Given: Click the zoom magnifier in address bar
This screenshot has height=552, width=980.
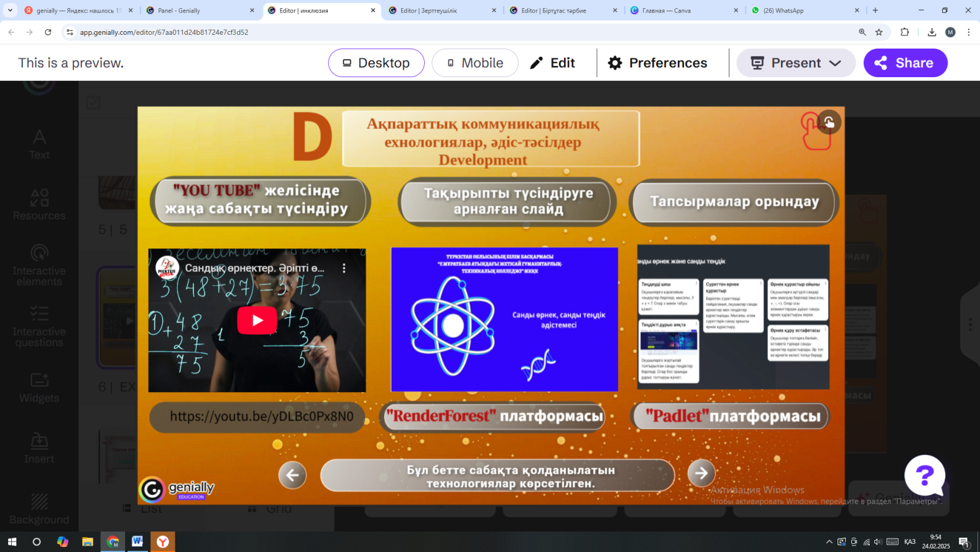Looking at the screenshot, I should 862,32.
